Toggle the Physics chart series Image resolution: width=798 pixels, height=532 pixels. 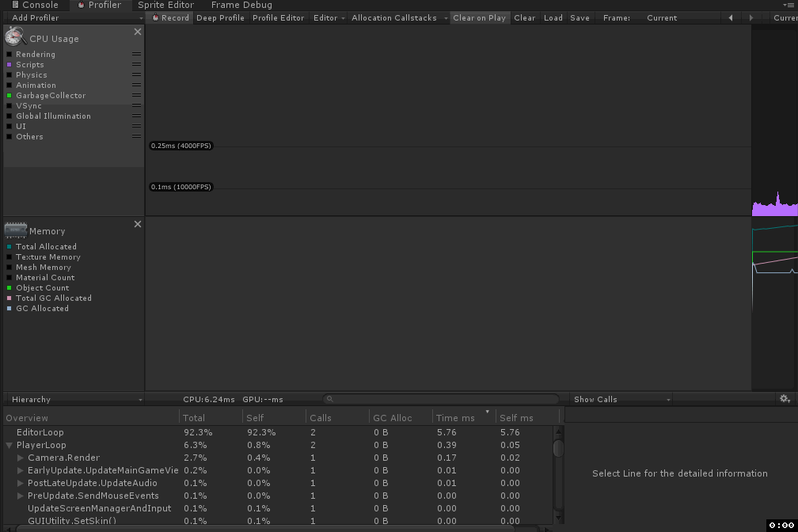[9, 75]
